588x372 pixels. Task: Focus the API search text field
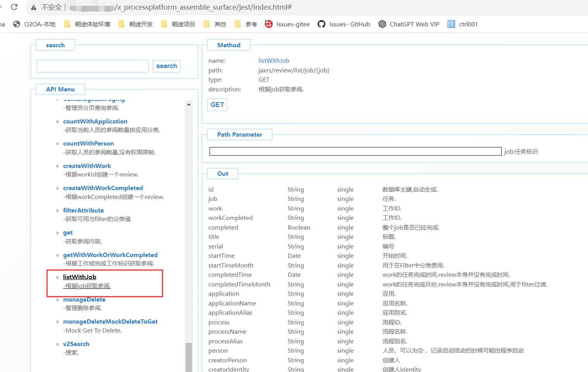pyautogui.click(x=93, y=66)
